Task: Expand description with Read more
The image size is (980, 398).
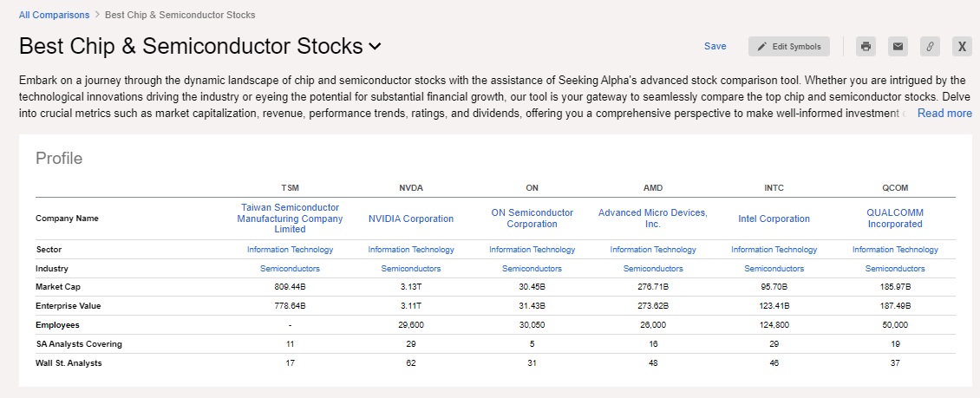Action: (x=944, y=113)
